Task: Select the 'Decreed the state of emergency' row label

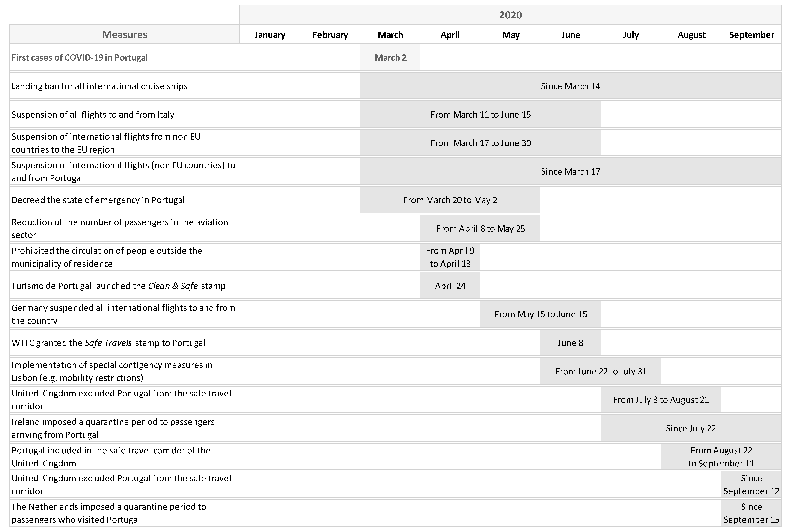Action: coord(98,200)
